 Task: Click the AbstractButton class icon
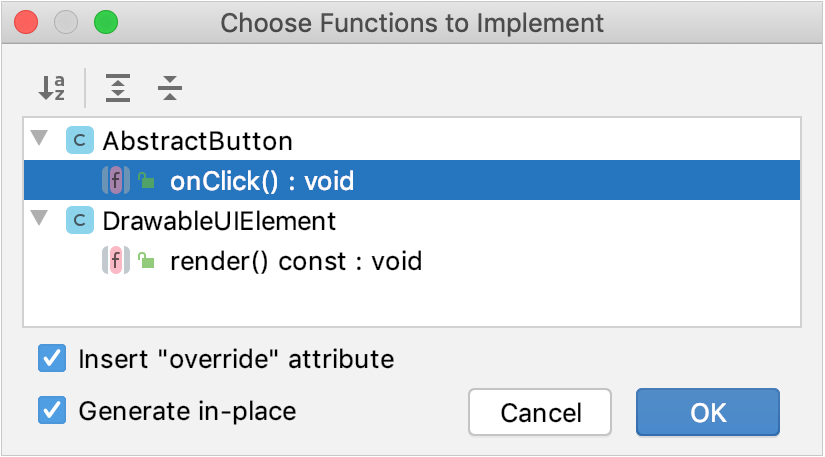tap(79, 141)
